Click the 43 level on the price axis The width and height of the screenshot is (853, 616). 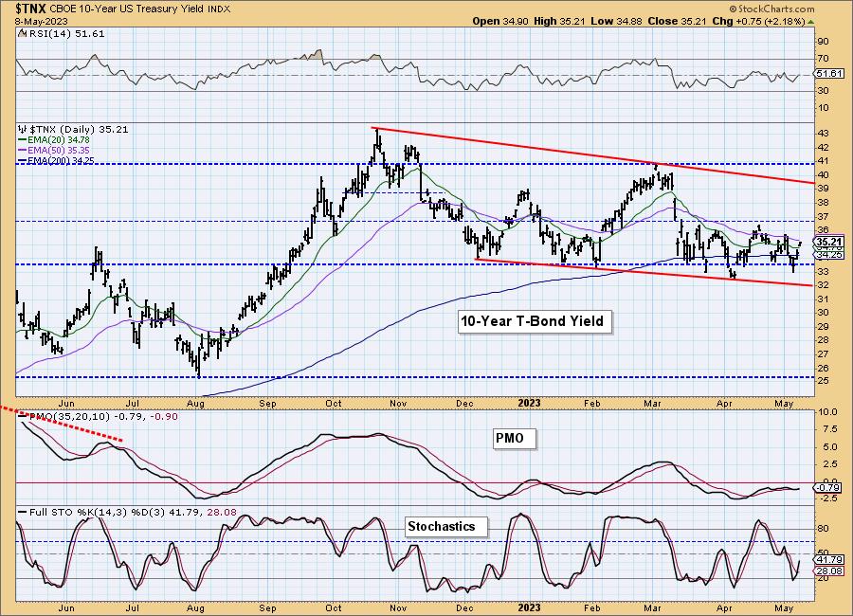823,134
